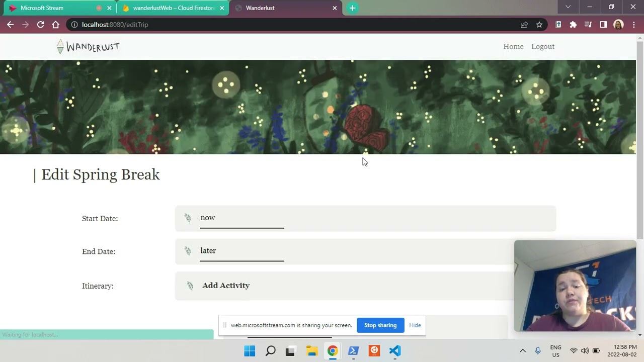This screenshot has width=644, height=362.
Task: Open the Extensions puzzle menu
Action: coord(573,25)
